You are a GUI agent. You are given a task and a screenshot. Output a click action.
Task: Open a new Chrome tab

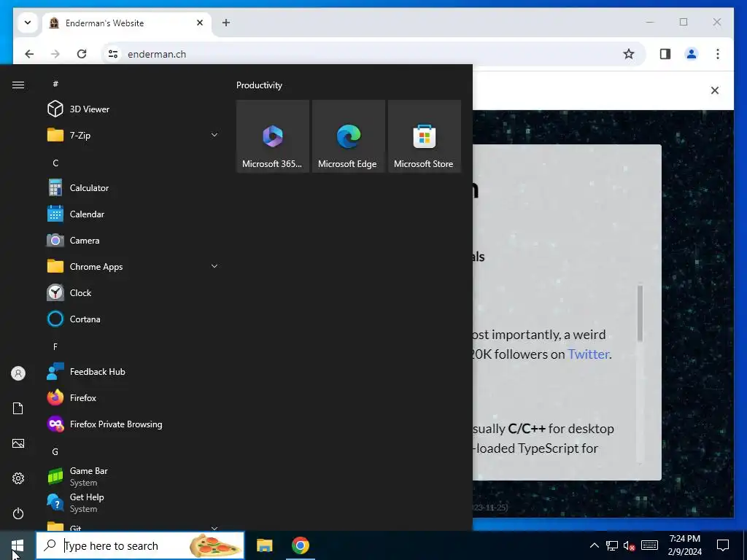tap(226, 23)
